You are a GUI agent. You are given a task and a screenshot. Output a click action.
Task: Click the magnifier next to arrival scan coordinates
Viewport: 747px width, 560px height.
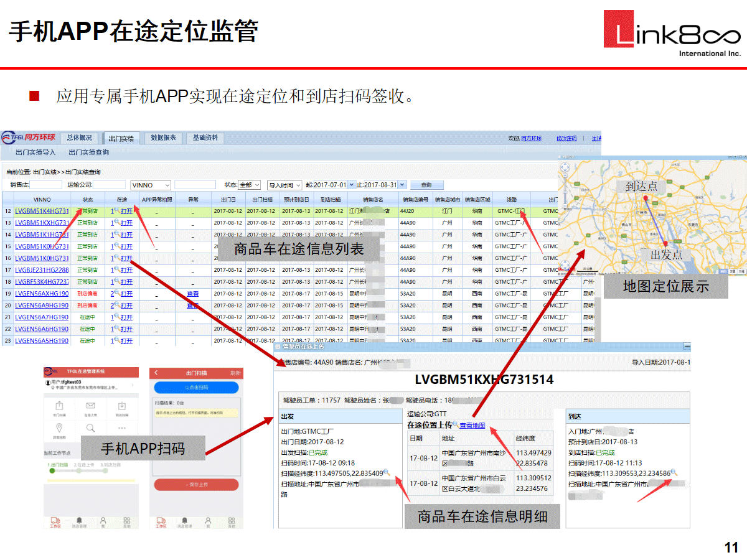point(674,473)
